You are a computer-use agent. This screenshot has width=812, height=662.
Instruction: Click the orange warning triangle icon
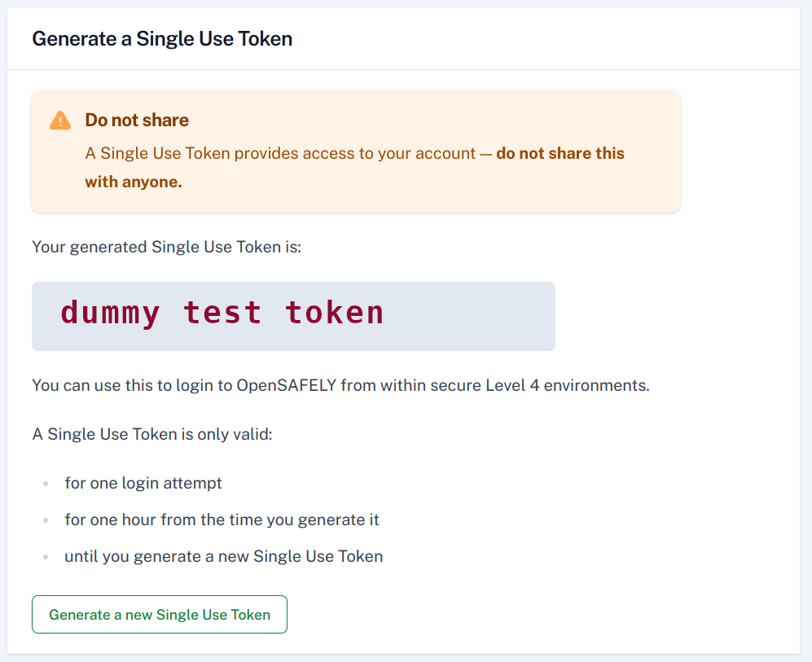coord(59,120)
